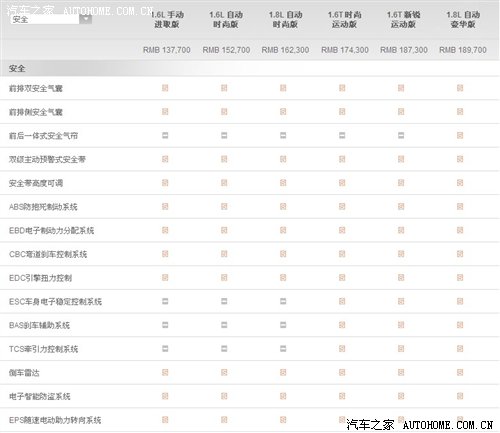Click the price RMB 152,700
Viewport: 500px width, 433px height.
(226, 50)
